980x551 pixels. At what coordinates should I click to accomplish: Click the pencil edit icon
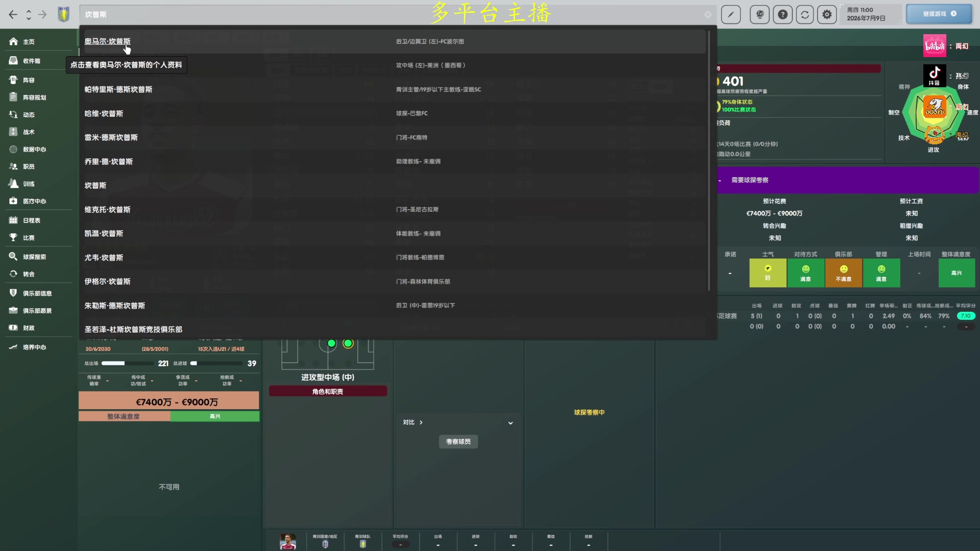coord(731,14)
